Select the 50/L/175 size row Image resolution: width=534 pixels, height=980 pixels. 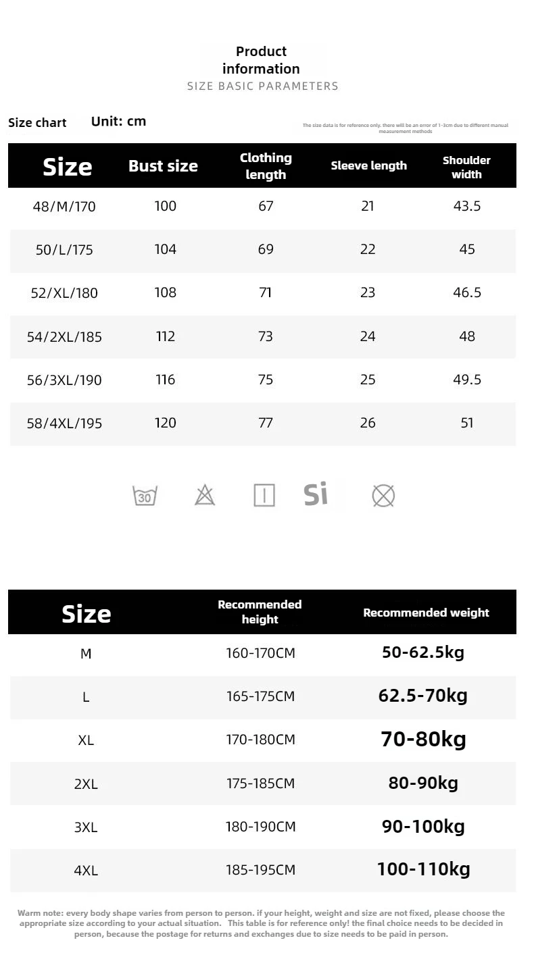point(262,250)
